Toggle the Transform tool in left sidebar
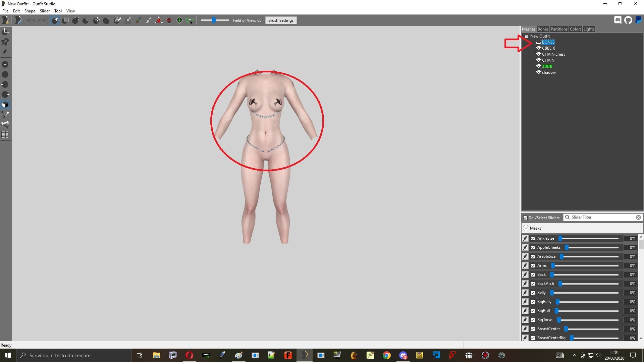This screenshot has height=362, width=644. coord(5,32)
